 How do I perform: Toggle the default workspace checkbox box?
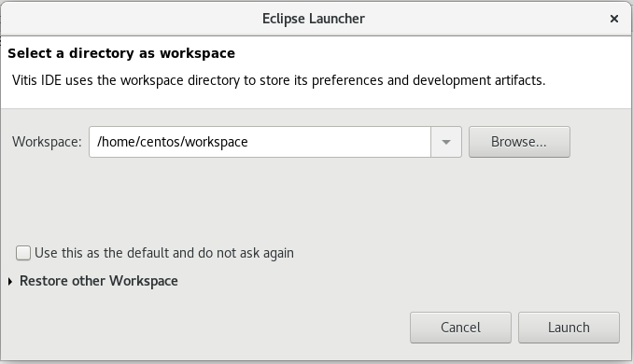pos(23,253)
